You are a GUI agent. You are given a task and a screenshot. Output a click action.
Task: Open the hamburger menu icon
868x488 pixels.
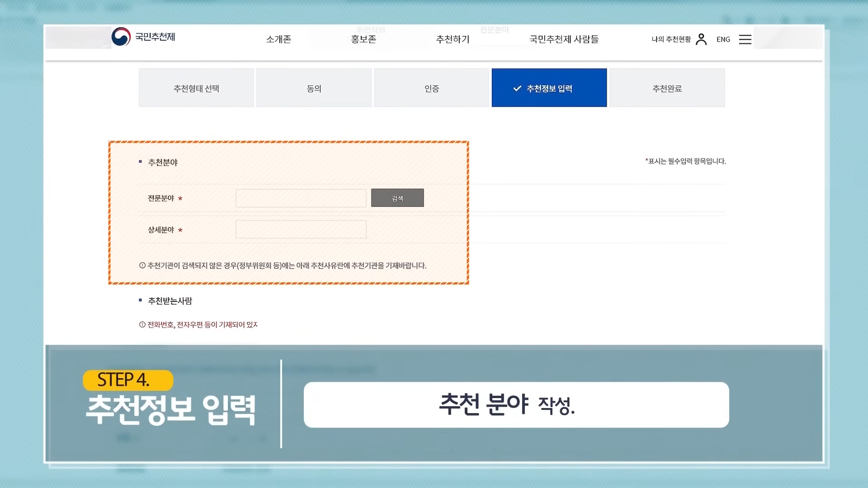745,39
